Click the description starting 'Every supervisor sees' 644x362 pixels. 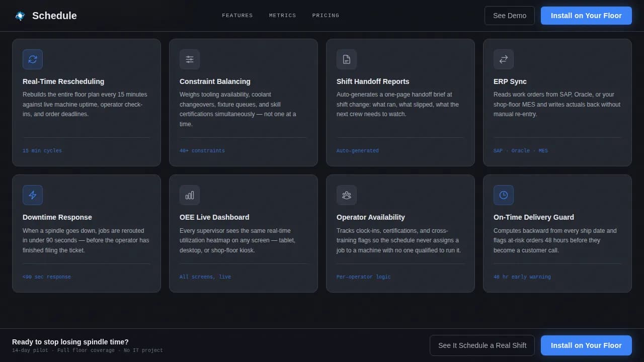[237, 240]
